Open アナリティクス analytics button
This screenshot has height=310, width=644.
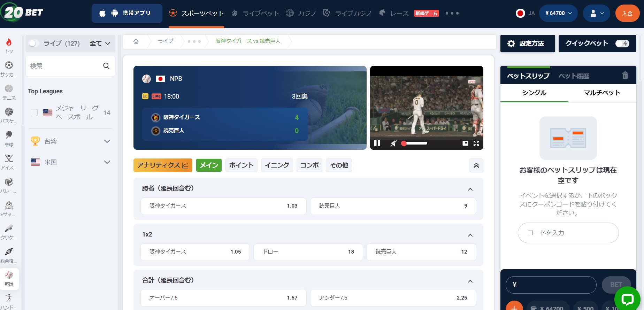(163, 165)
